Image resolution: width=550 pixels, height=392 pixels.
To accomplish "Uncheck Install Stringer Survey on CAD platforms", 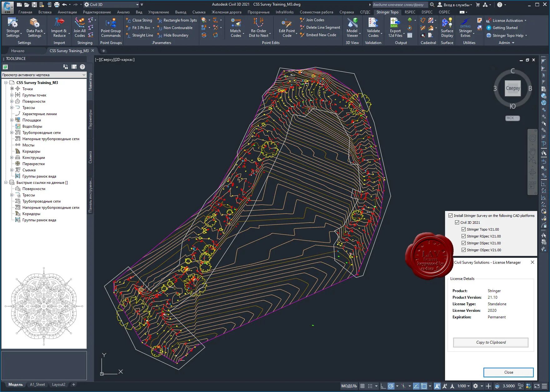I will click(450, 216).
